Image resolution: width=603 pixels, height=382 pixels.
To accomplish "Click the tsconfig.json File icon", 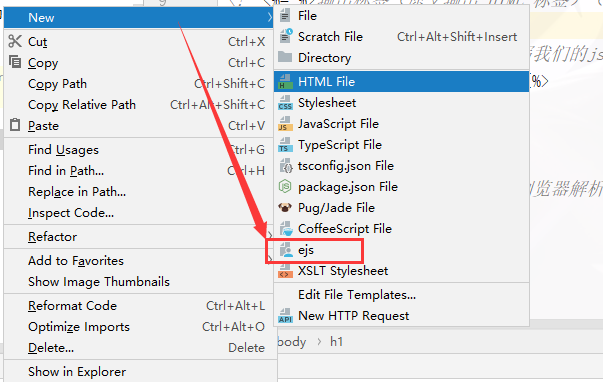I will click(x=285, y=166).
